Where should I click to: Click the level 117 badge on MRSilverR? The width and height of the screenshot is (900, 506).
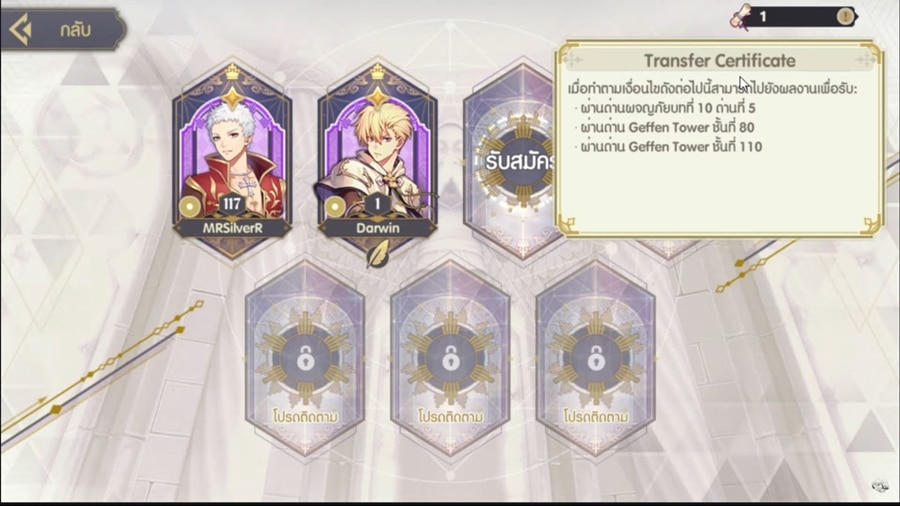[232, 204]
